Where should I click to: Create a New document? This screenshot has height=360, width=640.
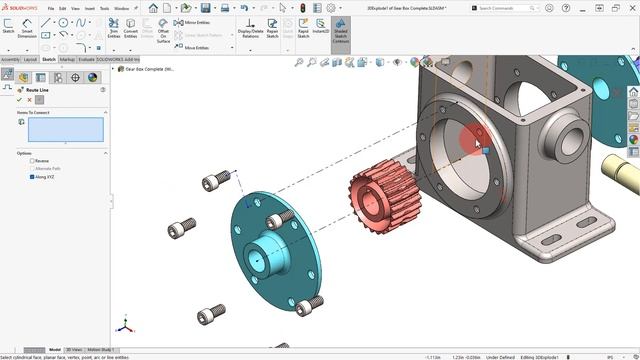167,8
